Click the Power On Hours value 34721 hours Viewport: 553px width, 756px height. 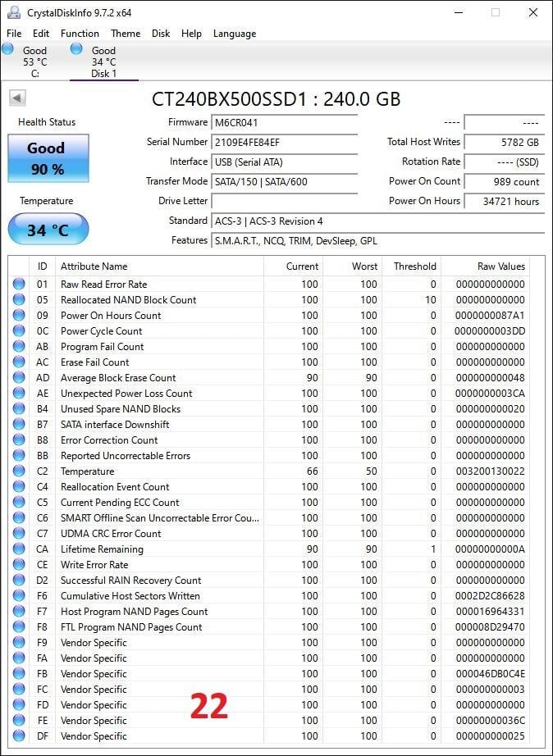pyautogui.click(x=505, y=201)
